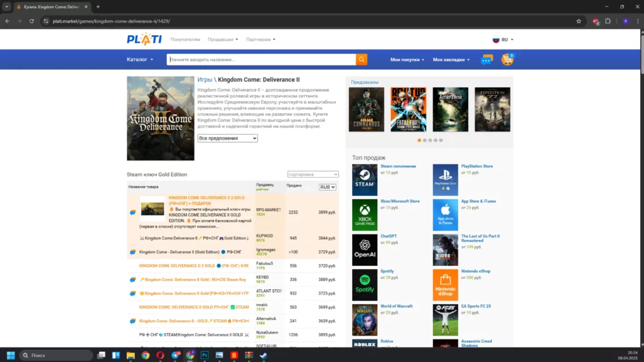Click the browser bookmark star icon
This screenshot has height=362, width=644.
tap(578, 21)
